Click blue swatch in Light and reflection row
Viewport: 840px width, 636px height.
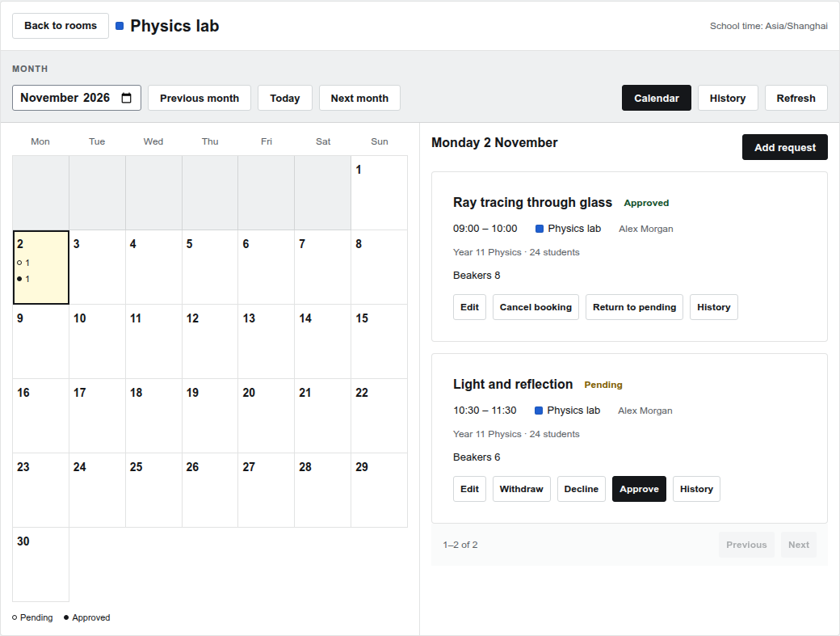[x=539, y=411]
